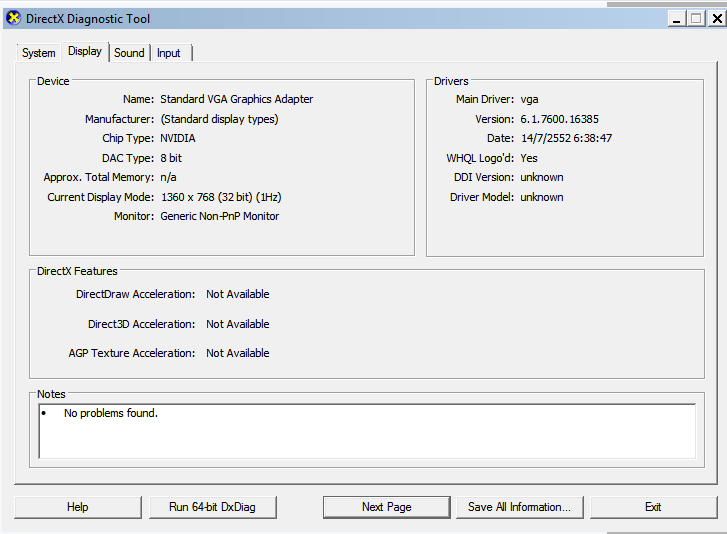Click the "No problems found." note
Screen dimensions: 727x534
[111, 413]
